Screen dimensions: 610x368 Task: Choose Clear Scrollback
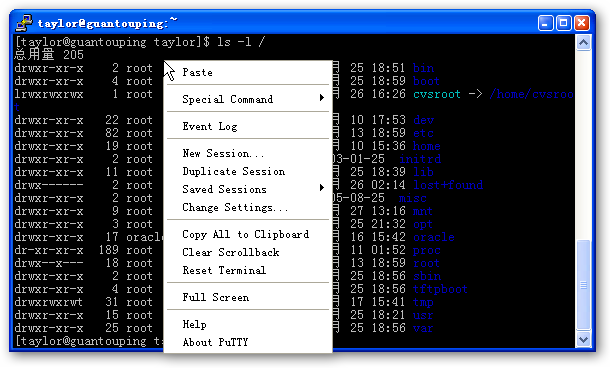(247, 252)
